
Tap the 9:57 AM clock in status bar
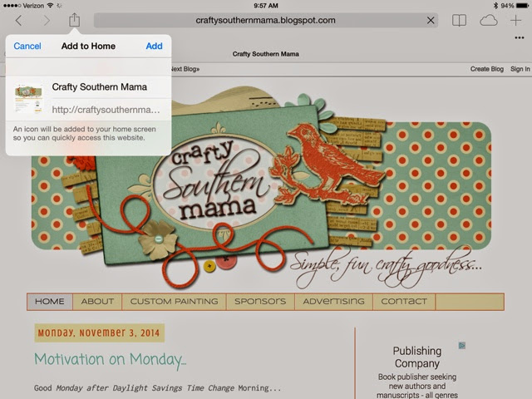click(x=266, y=6)
